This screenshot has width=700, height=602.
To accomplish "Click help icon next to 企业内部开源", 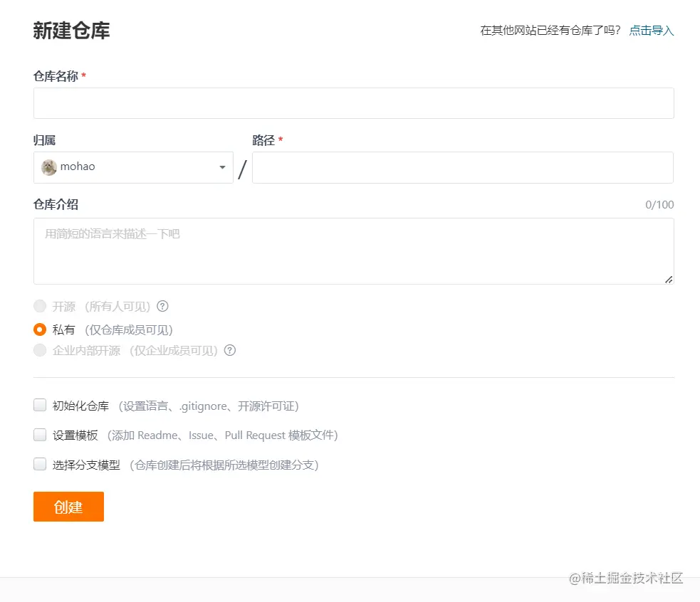I will point(230,350).
